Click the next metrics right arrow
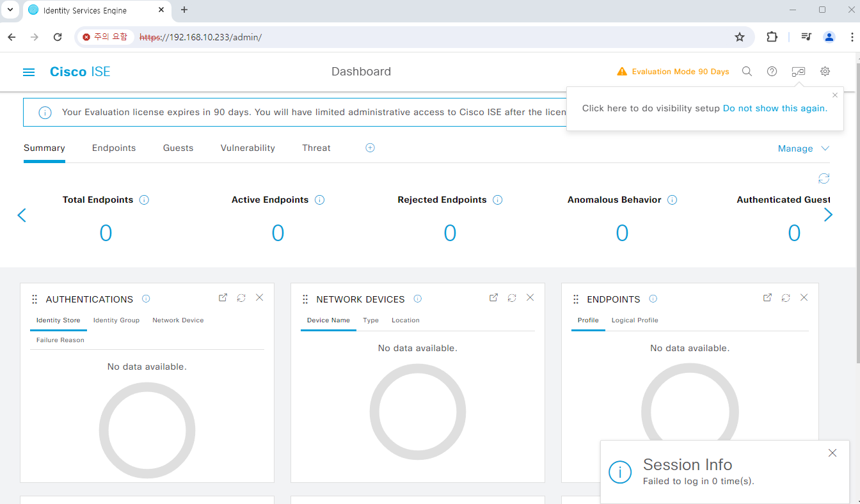Screen dimensions: 860x504 pyautogui.click(x=829, y=215)
